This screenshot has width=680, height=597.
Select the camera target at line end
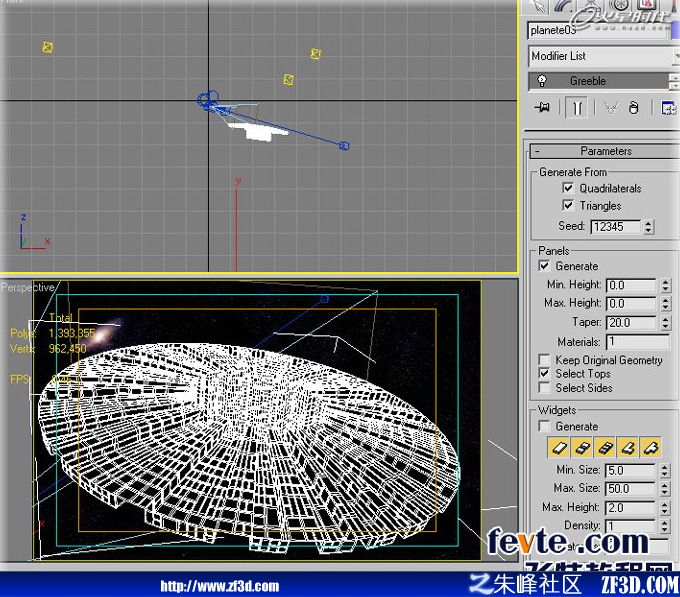344,146
